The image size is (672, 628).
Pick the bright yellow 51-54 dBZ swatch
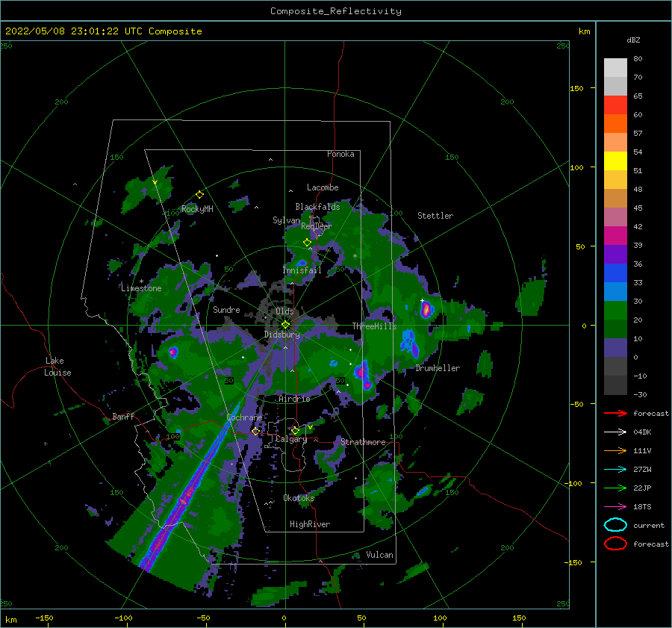(x=615, y=161)
